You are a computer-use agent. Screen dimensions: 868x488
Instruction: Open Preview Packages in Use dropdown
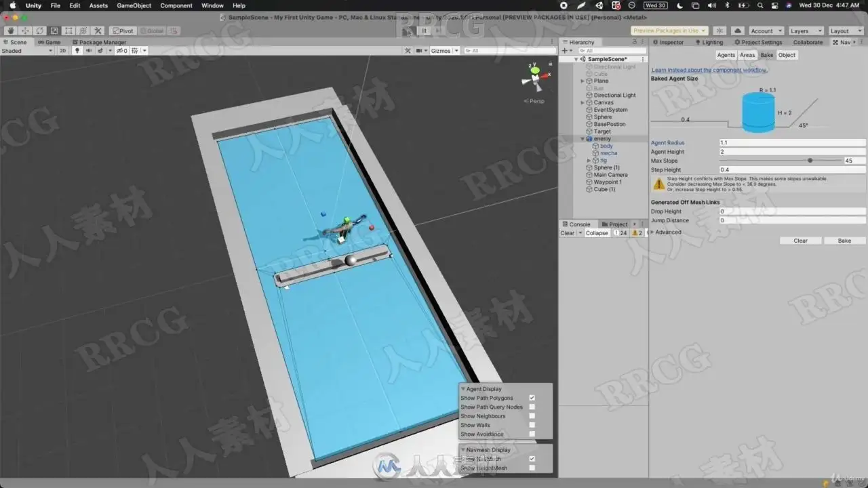669,30
